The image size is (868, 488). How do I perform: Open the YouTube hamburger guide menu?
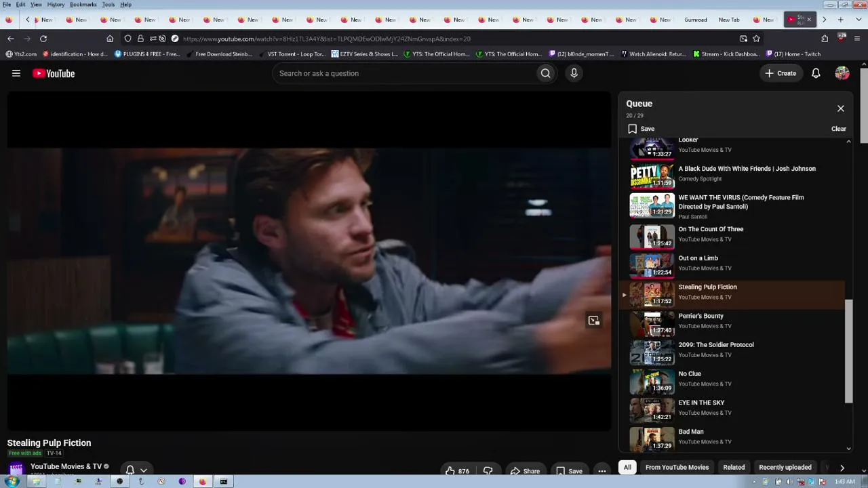tap(16, 73)
